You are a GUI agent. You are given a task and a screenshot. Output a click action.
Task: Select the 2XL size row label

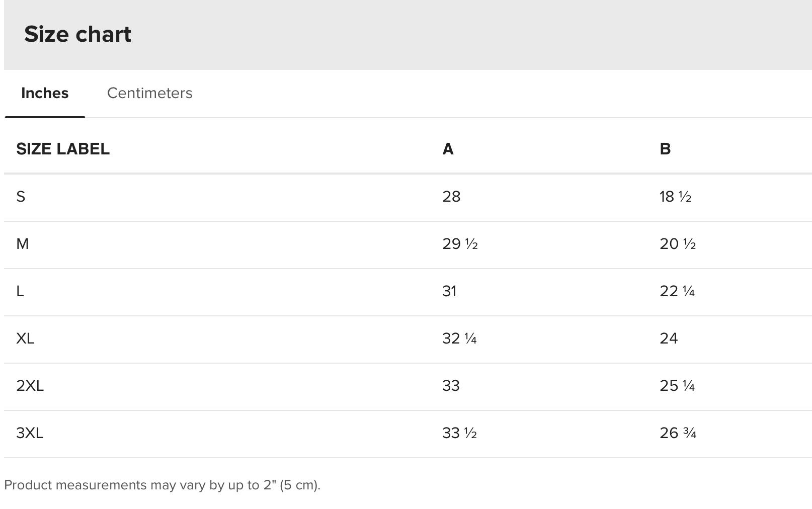click(30, 386)
